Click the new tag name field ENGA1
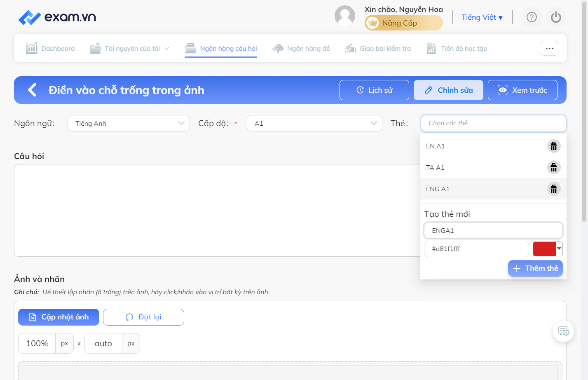Viewport: 588px width, 380px height. [x=493, y=230]
